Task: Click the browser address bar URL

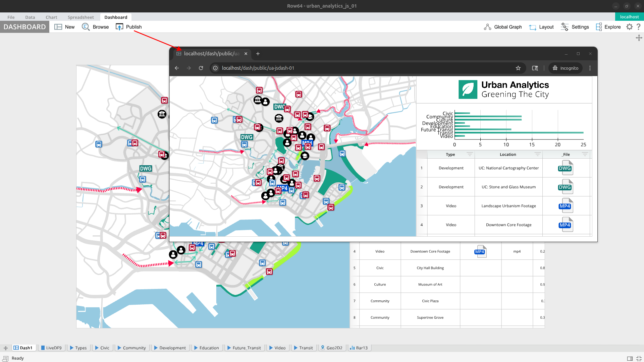Action: pos(258,68)
